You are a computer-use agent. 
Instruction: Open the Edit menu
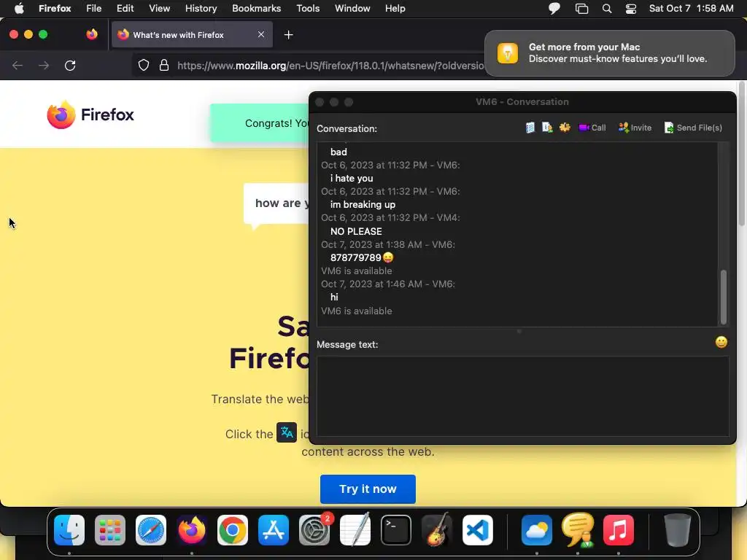tap(125, 9)
